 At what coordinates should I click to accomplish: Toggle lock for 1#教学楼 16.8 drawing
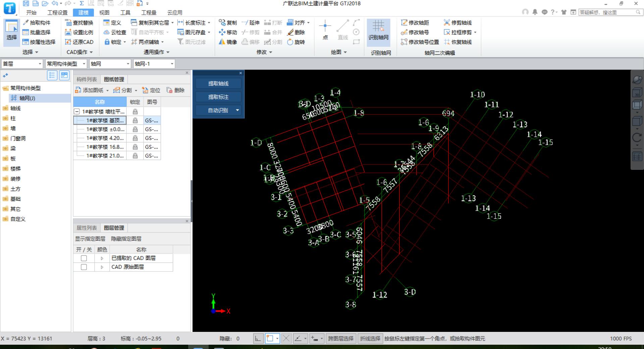coord(135,147)
